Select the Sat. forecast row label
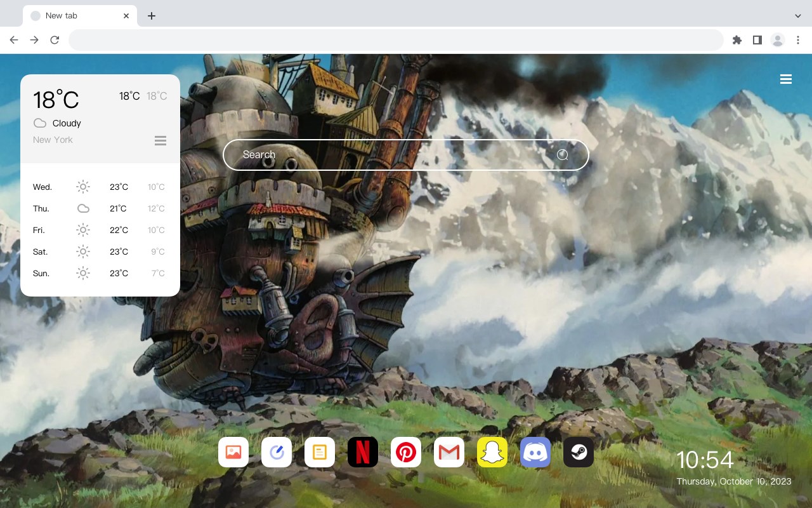This screenshot has height=508, width=812. coord(41,251)
